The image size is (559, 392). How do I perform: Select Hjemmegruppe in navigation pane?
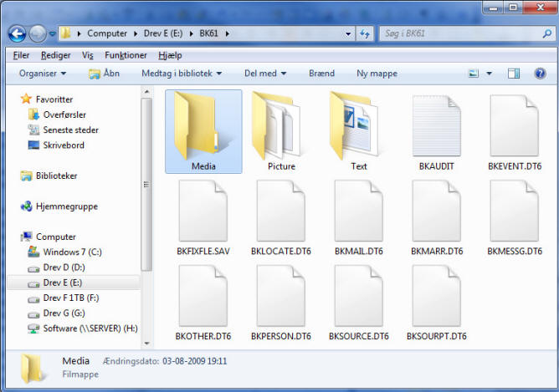67,206
